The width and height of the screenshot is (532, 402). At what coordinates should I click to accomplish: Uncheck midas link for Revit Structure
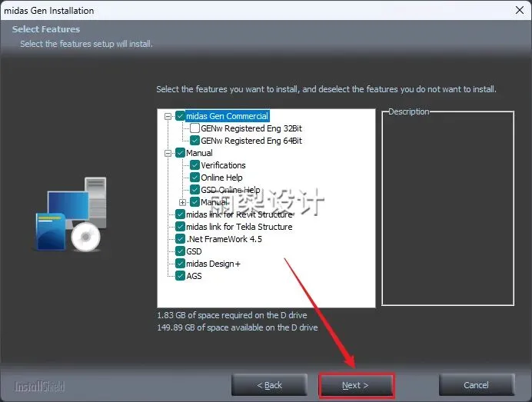click(x=180, y=214)
